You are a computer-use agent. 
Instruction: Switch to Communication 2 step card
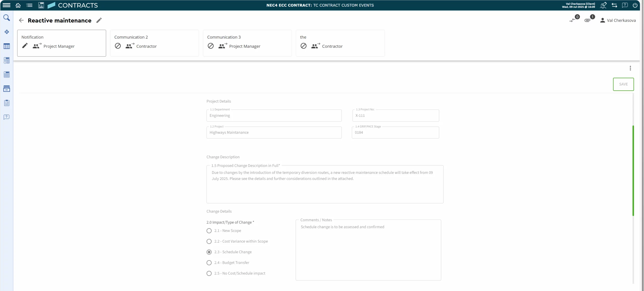(154, 43)
